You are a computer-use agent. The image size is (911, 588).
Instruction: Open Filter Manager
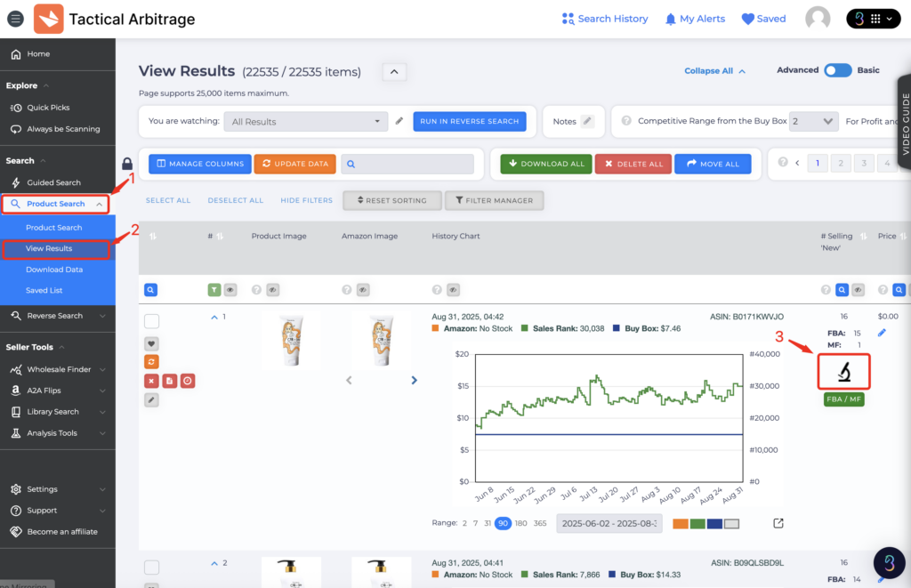pos(495,200)
